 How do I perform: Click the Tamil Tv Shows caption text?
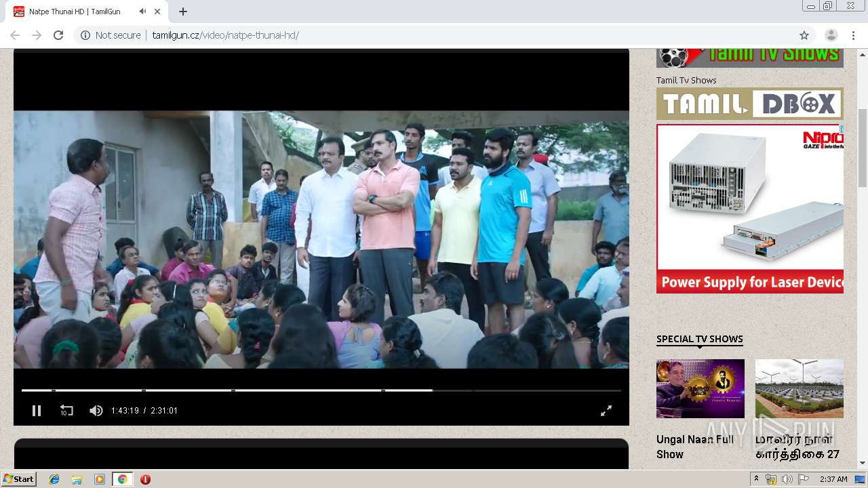(686, 80)
